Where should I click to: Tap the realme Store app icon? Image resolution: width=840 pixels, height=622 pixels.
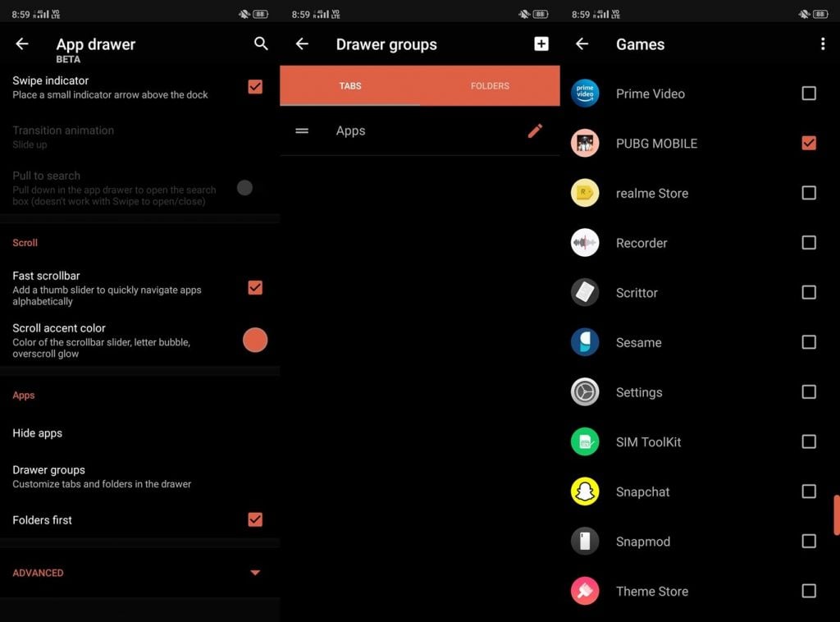pos(584,193)
